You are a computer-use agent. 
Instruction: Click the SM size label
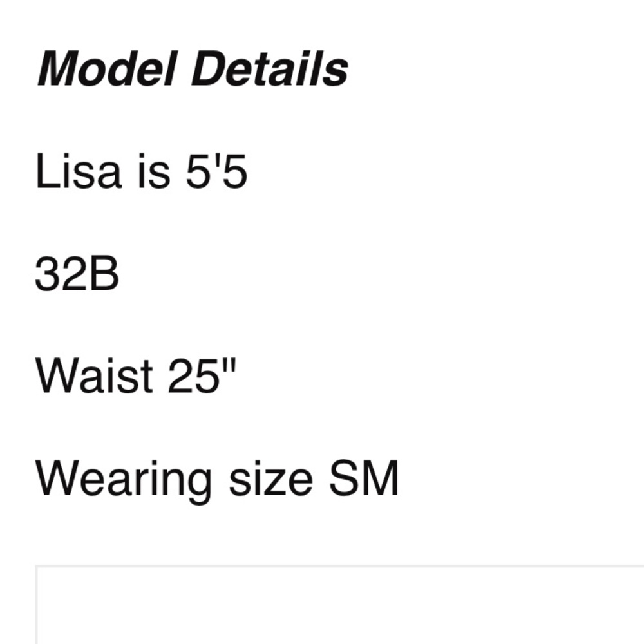point(364,478)
